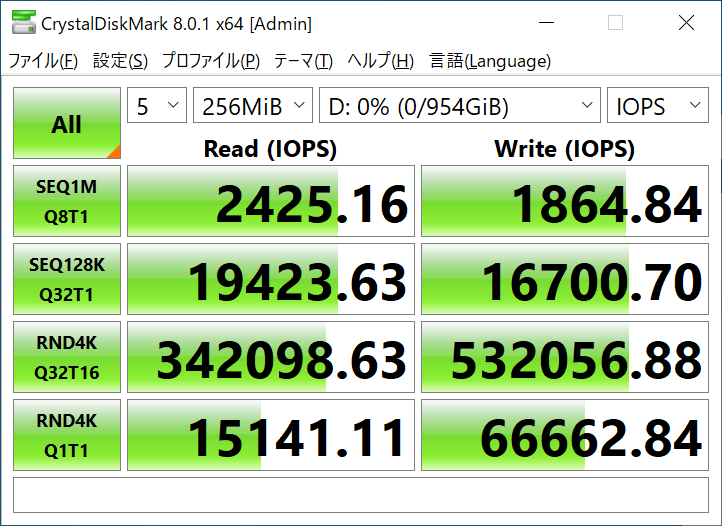Viewport: 722px width, 526px height.
Task: Select the SEQ128K write value 16700.70
Action: tap(565, 279)
